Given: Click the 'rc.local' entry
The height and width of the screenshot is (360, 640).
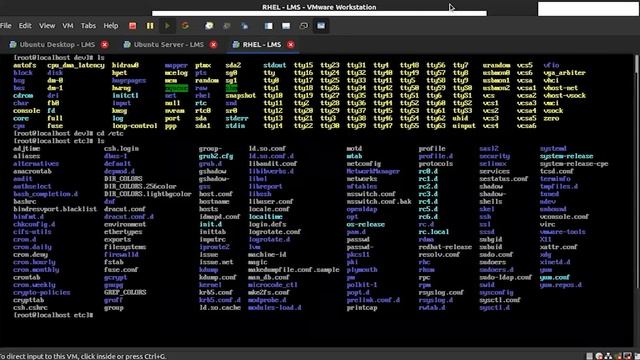Looking at the screenshot, I should click(x=433, y=232).
